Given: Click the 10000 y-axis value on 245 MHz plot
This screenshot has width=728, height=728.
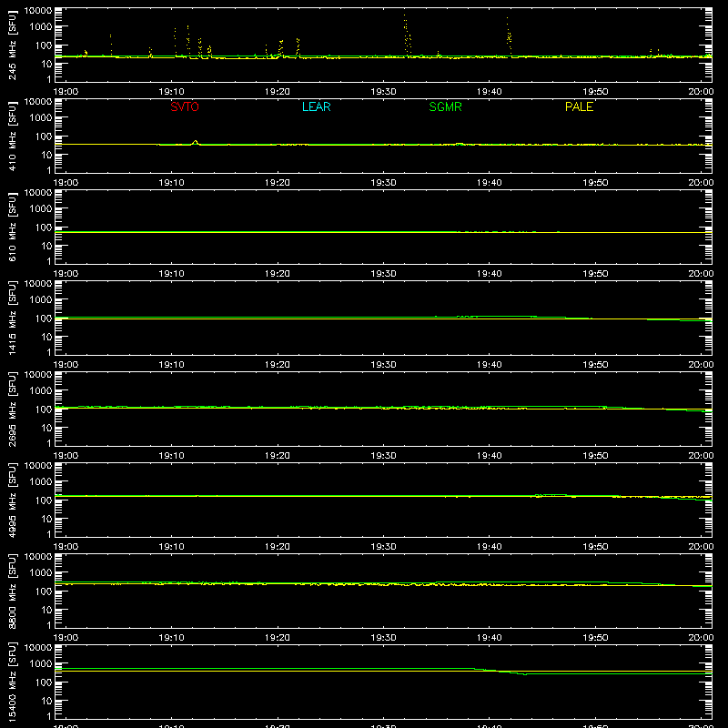Looking at the screenshot, I should (x=38, y=11).
